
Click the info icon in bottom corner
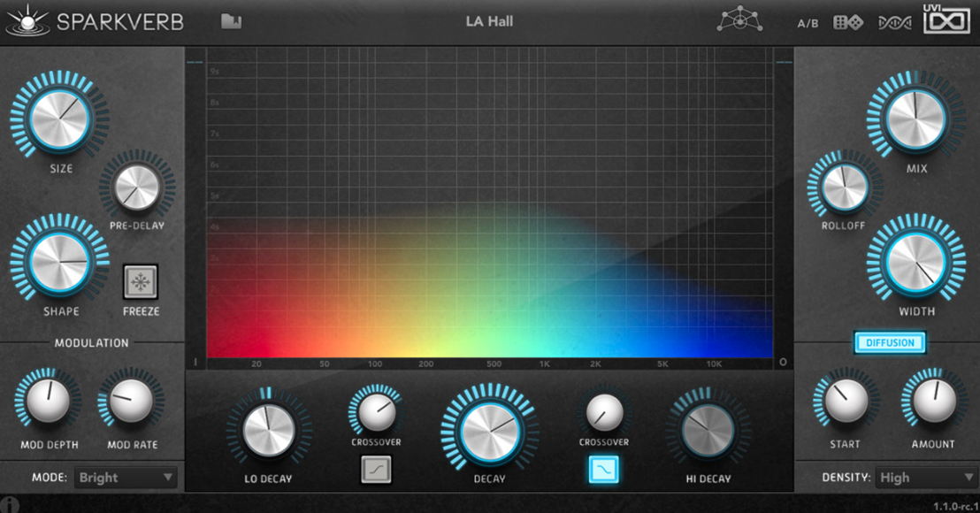click(x=10, y=504)
